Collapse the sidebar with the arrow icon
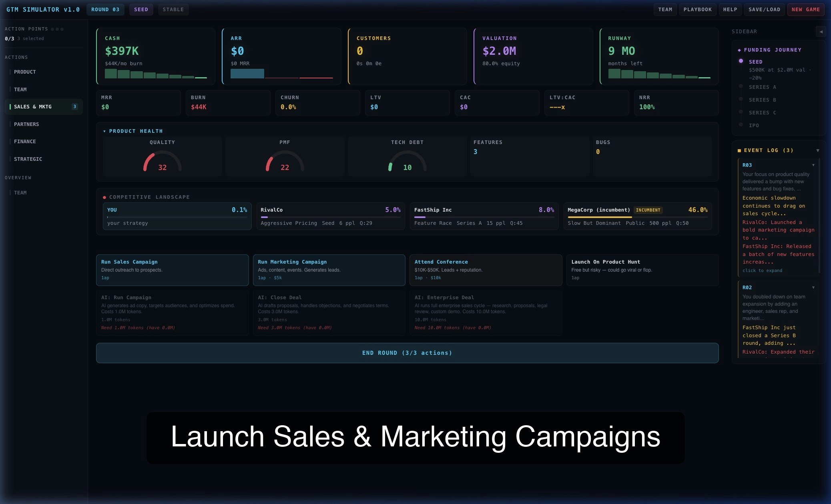 pyautogui.click(x=821, y=32)
